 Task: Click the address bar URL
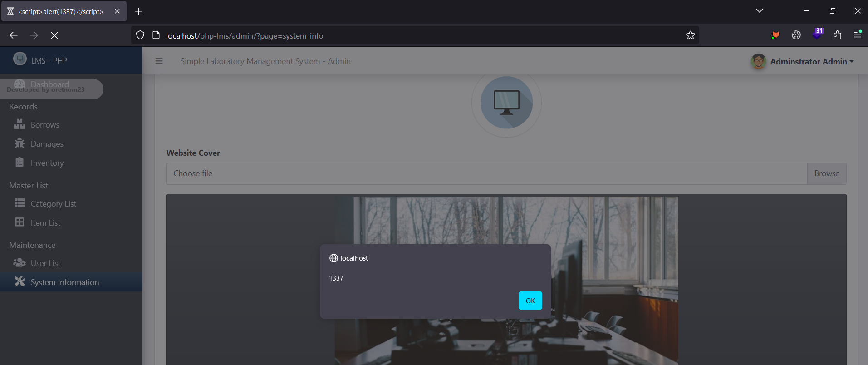pos(245,36)
